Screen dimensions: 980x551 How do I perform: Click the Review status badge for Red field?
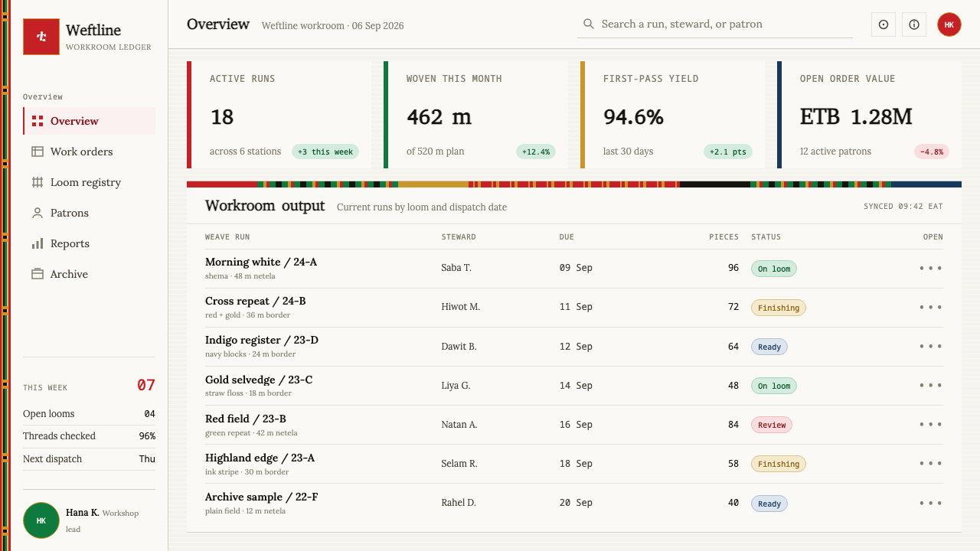(x=772, y=425)
